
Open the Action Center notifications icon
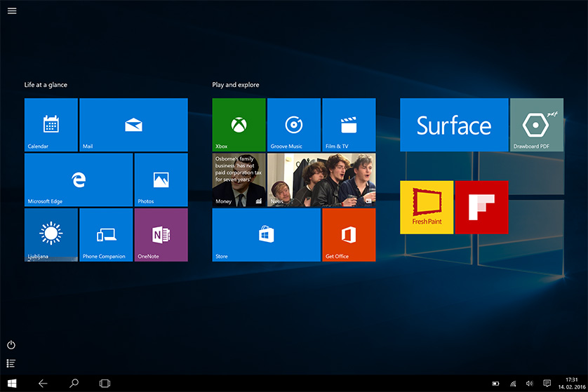click(x=547, y=384)
